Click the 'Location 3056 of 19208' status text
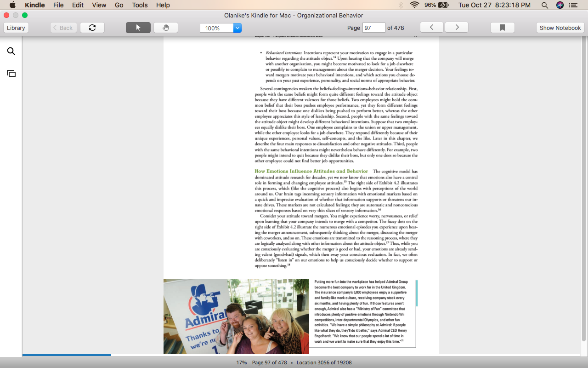This screenshot has width=588, height=368. point(324,362)
